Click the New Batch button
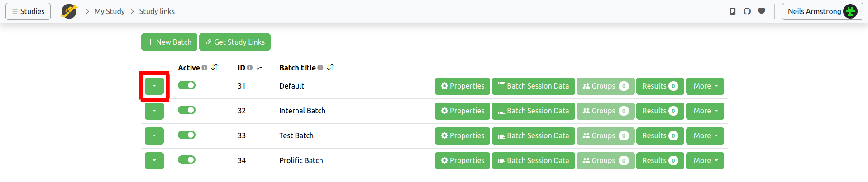Viewport: 868px width, 182px height. (169, 42)
